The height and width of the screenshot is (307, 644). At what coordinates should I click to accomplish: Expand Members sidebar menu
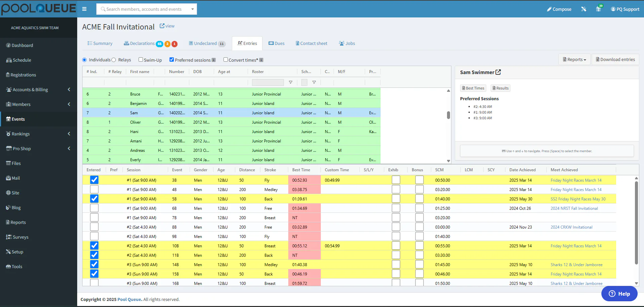point(39,104)
